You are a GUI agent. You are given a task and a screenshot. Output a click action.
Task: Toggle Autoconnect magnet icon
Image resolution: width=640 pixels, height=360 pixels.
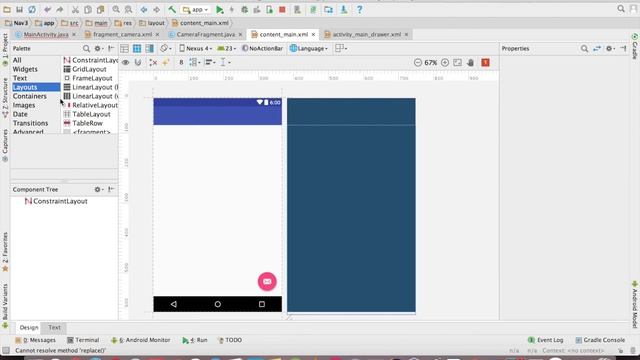tap(138, 62)
